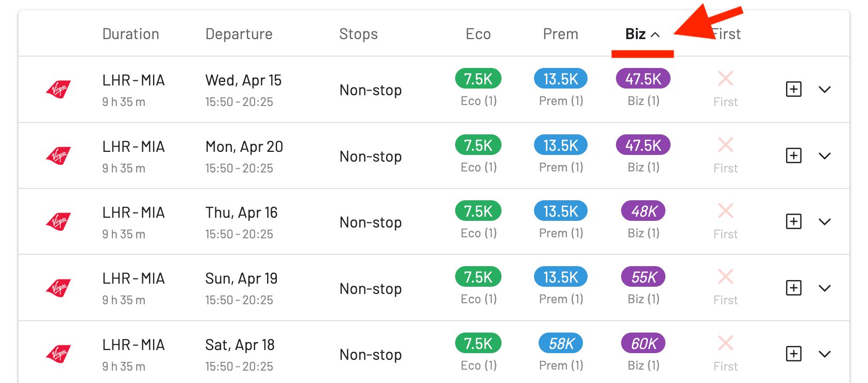
Task: Expand details for the Apr 15 flight
Action: 825,89
